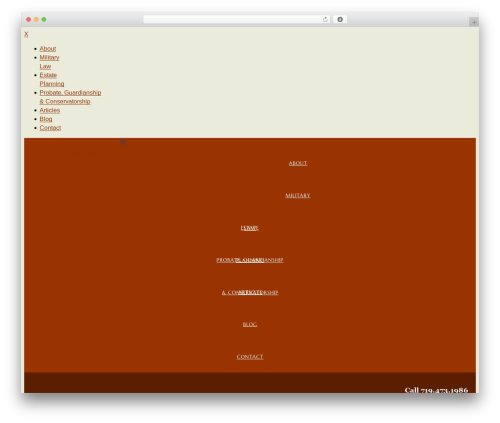Open a new tab with the plus button
500x423 pixels.
pyautogui.click(x=474, y=22)
